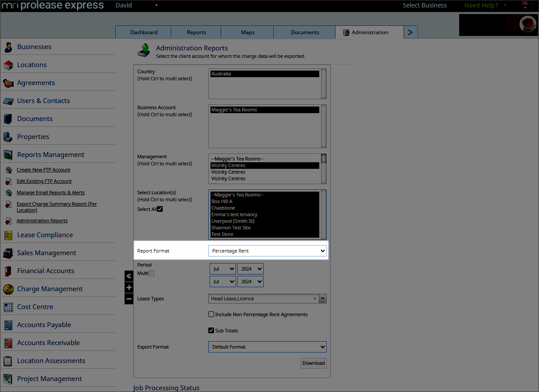
Task: Open the Export Format dropdown
Action: [x=268, y=347]
